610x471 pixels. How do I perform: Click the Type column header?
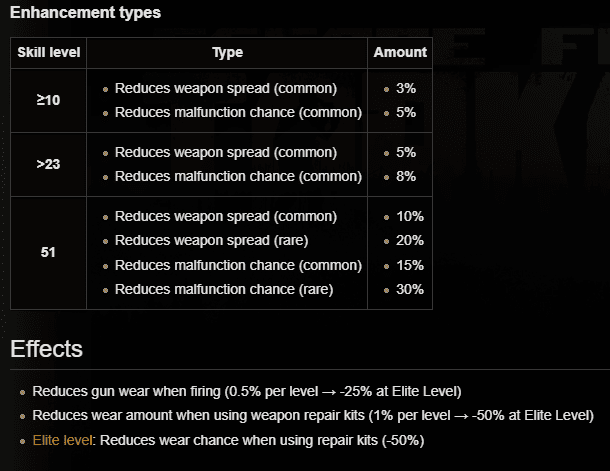click(x=227, y=53)
